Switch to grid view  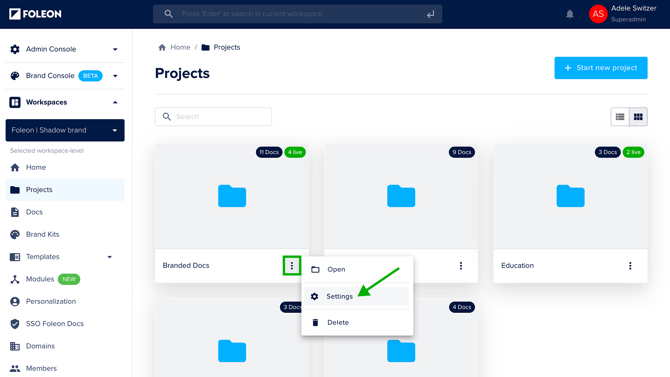638,117
